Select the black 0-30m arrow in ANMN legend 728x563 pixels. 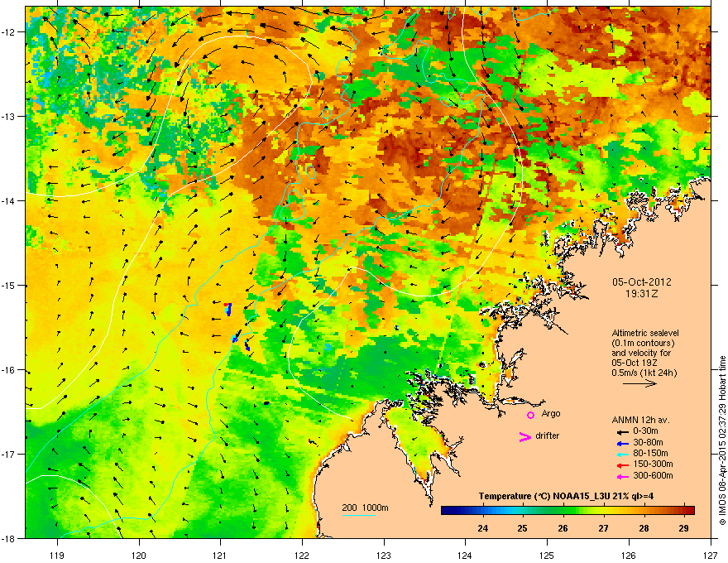pos(622,432)
